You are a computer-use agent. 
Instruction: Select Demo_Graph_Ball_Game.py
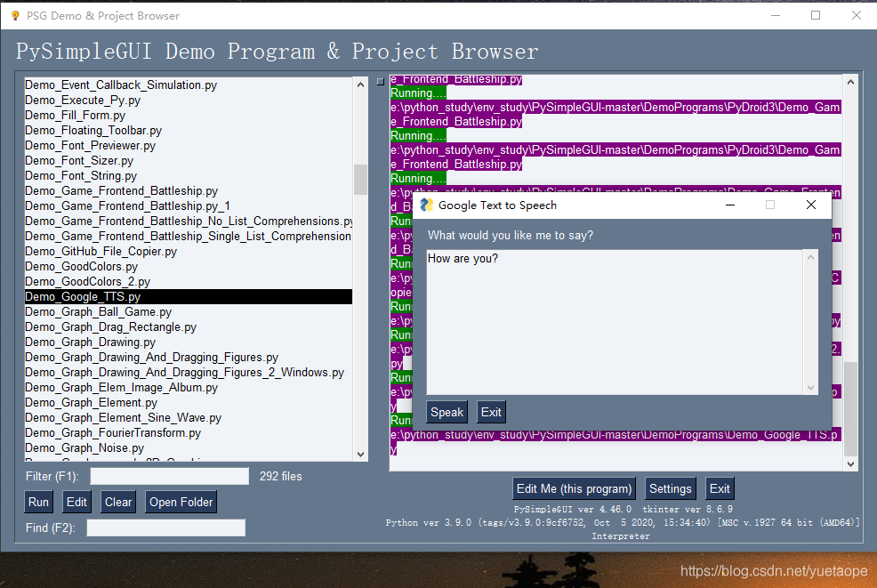tap(188, 311)
